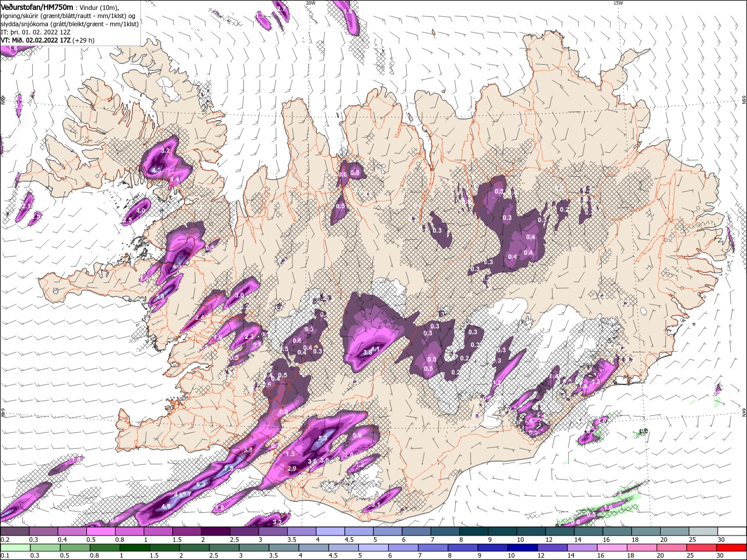Pick the snow scale swatch starting at 1.5
This screenshot has height=560, width=747.
click(186, 531)
